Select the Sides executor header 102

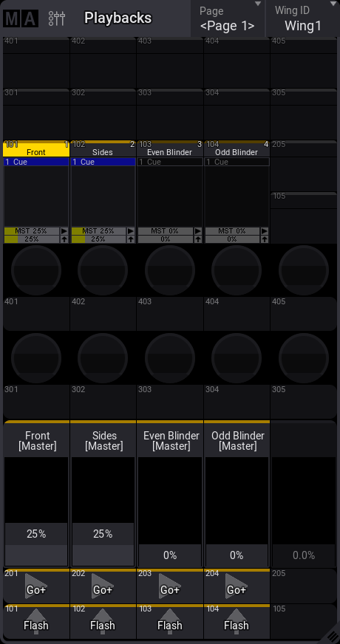tap(103, 148)
